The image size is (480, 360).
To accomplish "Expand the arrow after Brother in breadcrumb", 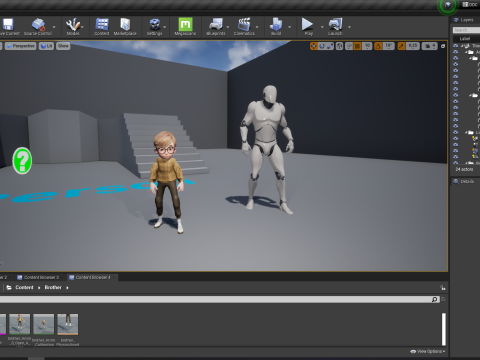I will pos(67,288).
